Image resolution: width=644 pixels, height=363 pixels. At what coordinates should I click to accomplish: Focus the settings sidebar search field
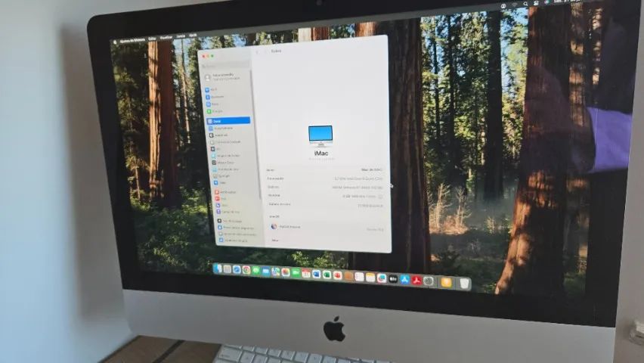(x=225, y=65)
